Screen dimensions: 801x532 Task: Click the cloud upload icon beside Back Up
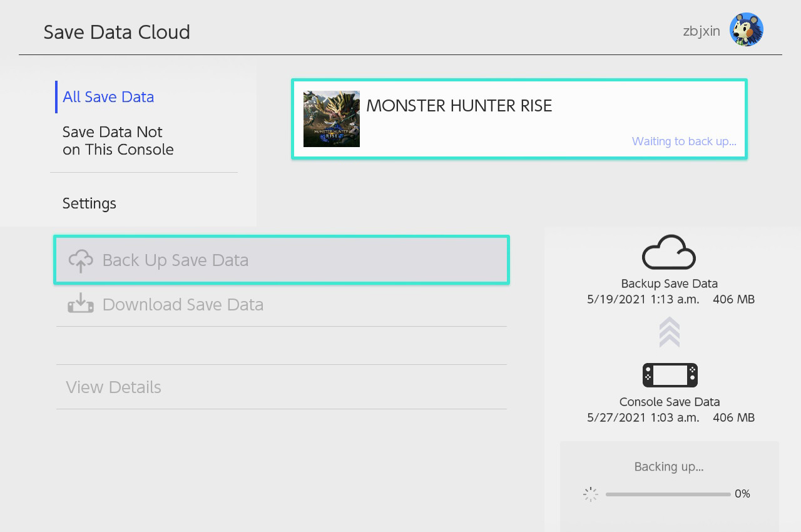click(x=81, y=260)
